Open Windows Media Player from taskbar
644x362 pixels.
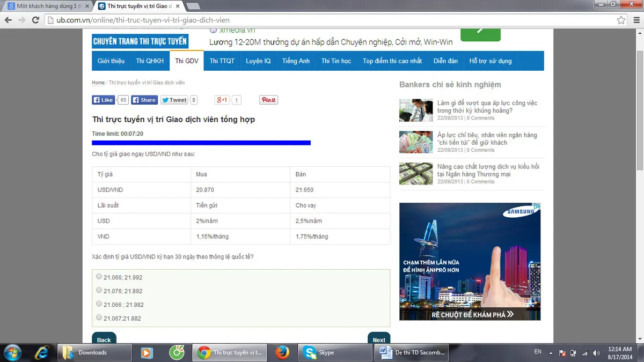147,352
